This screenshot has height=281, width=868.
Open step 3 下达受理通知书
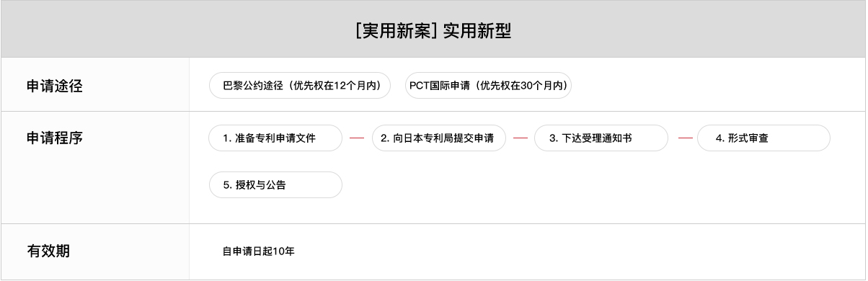601,138
